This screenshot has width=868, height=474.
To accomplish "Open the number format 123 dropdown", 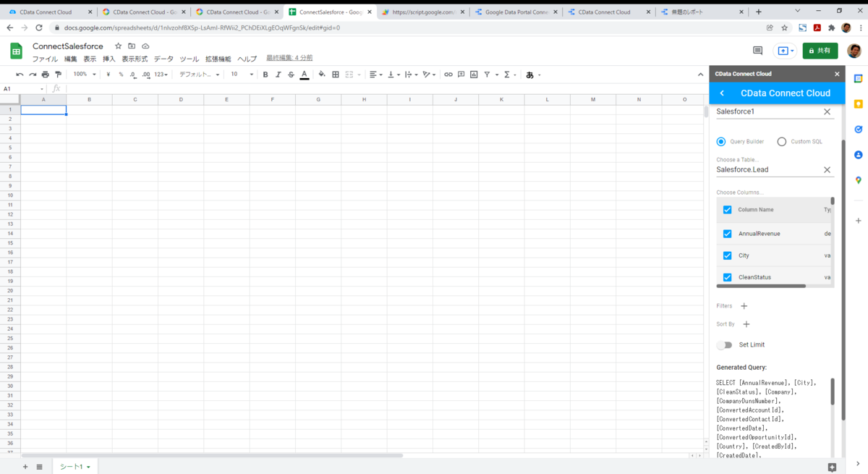I will tap(161, 75).
